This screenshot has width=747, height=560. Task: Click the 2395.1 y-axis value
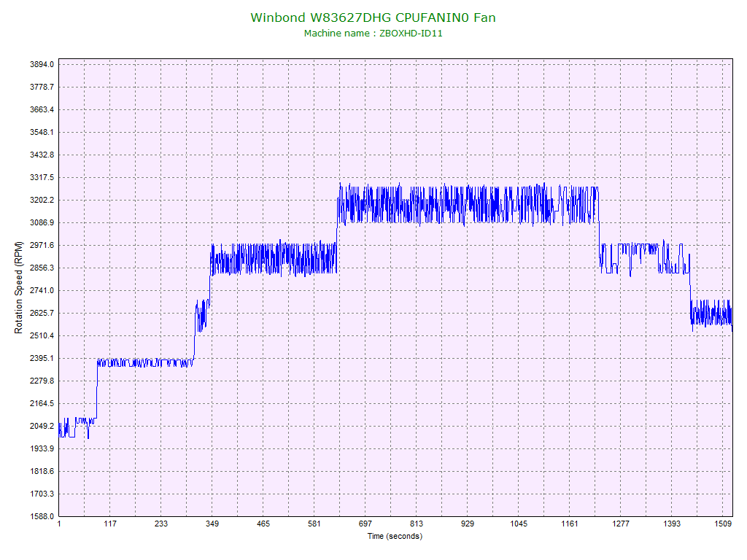[42, 358]
